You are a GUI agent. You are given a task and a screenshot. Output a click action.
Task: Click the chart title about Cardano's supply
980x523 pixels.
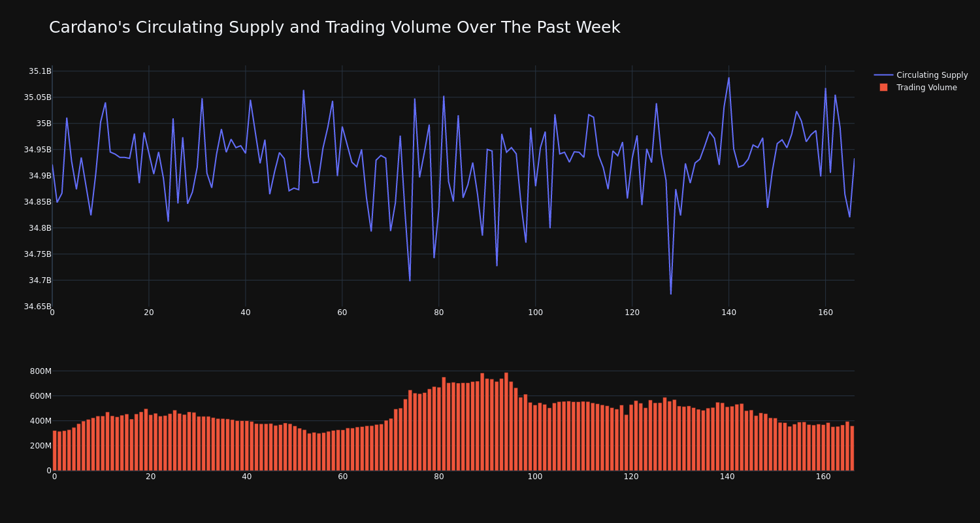pos(335,27)
